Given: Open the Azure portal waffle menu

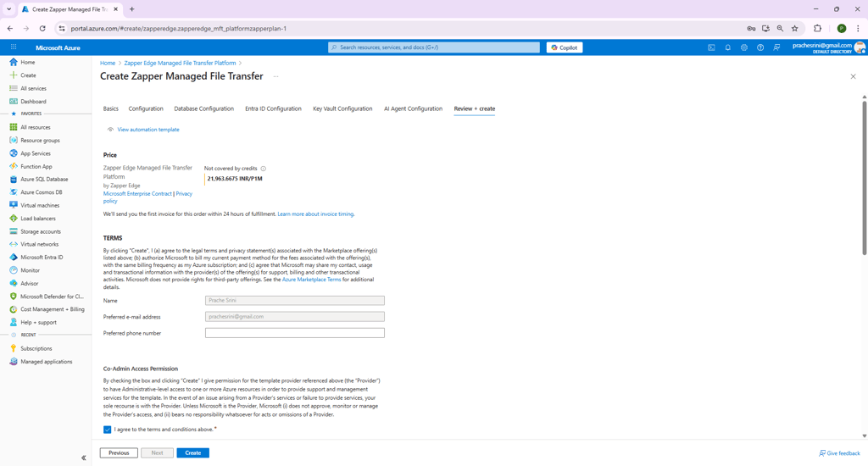Looking at the screenshot, I should click(x=14, y=47).
